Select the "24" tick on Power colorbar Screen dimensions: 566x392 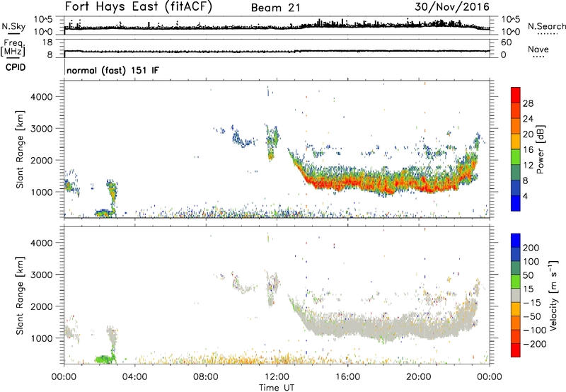(x=528, y=119)
